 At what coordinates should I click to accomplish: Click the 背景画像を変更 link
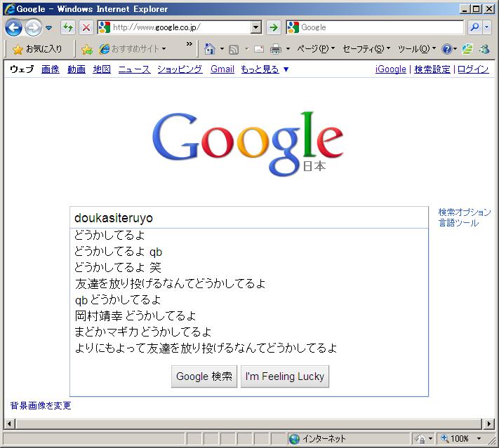pyautogui.click(x=41, y=405)
